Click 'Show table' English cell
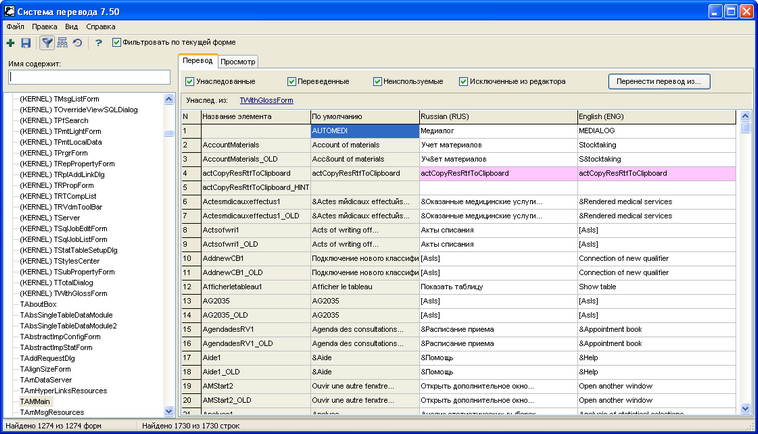Image resolution: width=758 pixels, height=434 pixels. tap(656, 287)
